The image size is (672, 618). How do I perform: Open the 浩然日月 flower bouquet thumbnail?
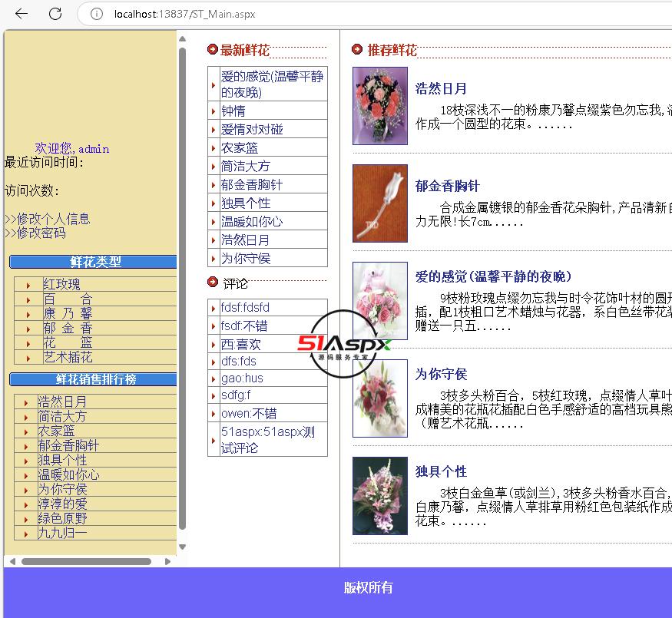(x=379, y=106)
